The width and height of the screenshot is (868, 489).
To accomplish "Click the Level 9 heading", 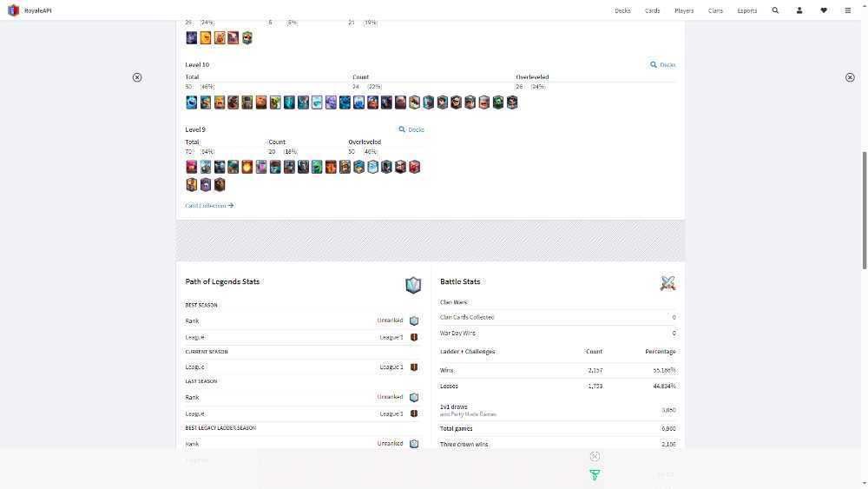I will tap(195, 129).
